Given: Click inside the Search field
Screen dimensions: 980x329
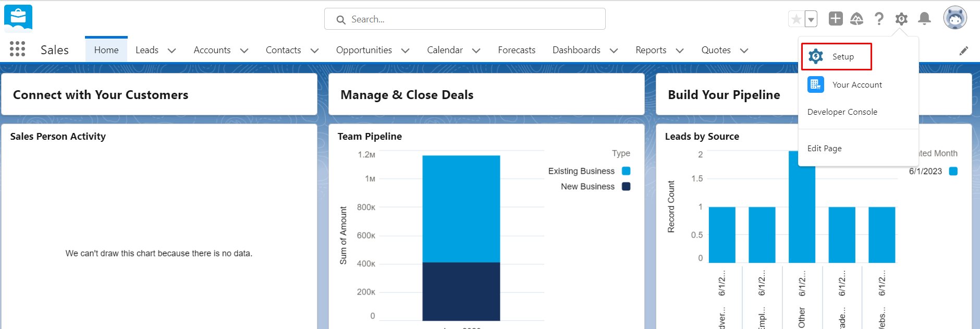Looking at the screenshot, I should tap(465, 19).
